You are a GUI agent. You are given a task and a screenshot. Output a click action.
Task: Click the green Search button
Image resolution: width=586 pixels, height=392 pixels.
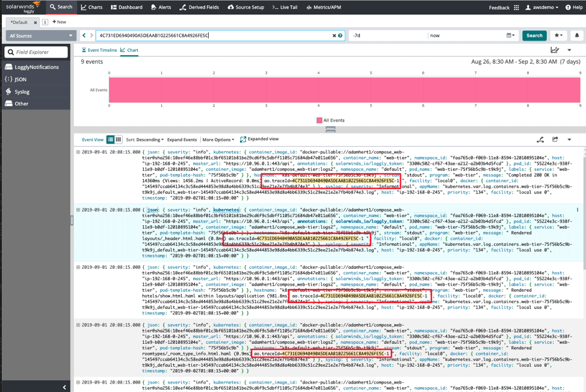coord(534,35)
